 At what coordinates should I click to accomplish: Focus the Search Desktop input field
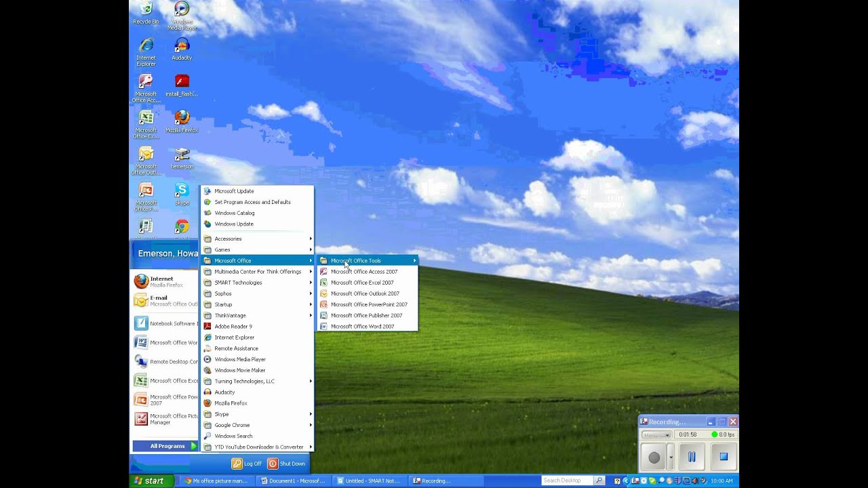pyautogui.click(x=568, y=481)
